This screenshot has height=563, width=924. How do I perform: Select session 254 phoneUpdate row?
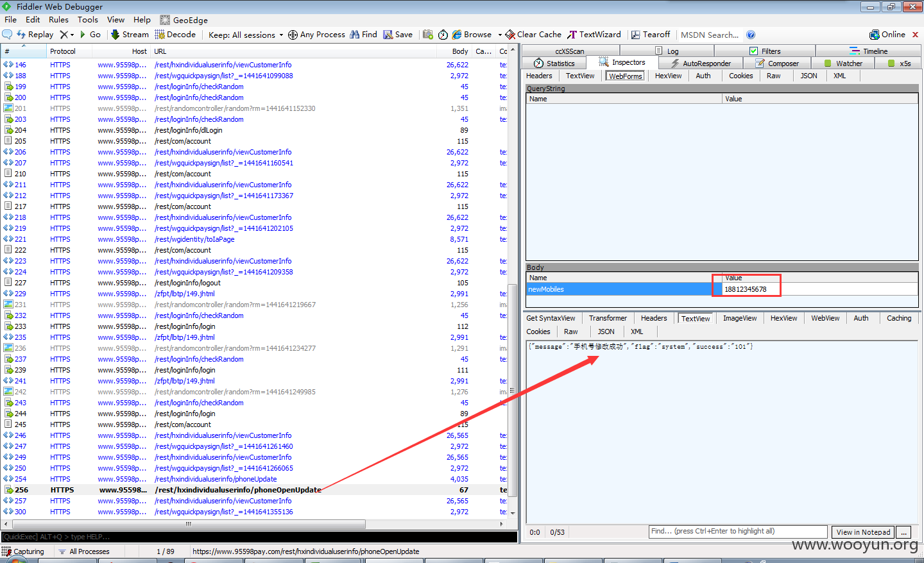pos(255,479)
